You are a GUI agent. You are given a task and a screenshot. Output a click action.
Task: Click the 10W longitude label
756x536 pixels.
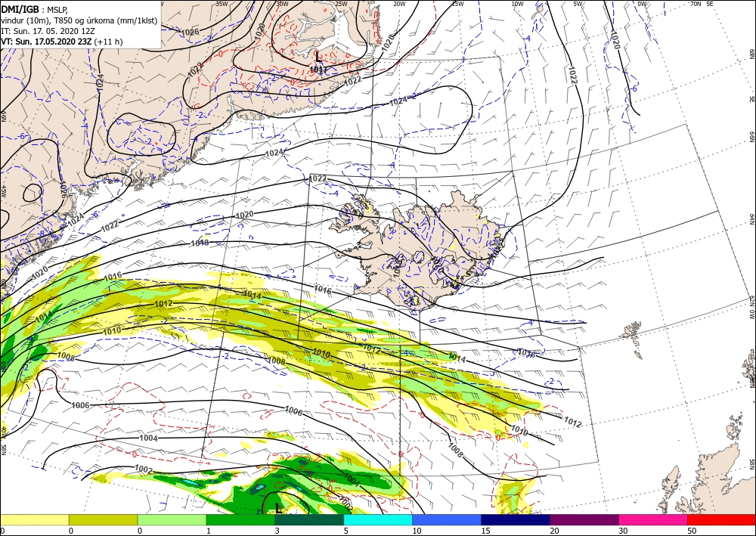pos(517,4)
